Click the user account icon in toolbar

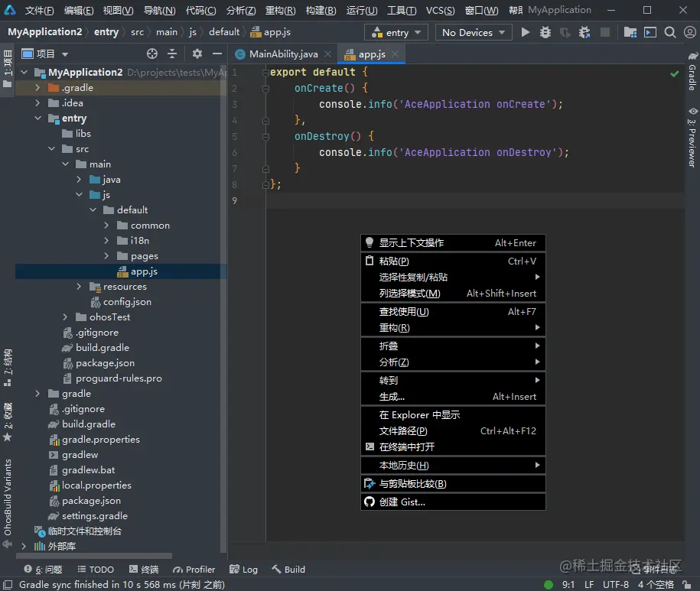point(688,33)
